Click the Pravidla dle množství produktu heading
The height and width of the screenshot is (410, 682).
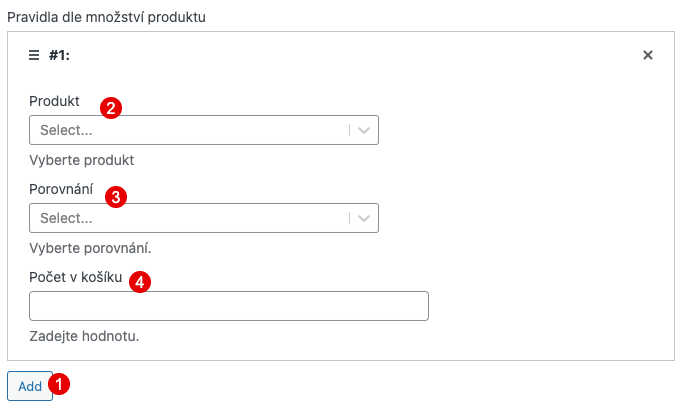pos(106,17)
